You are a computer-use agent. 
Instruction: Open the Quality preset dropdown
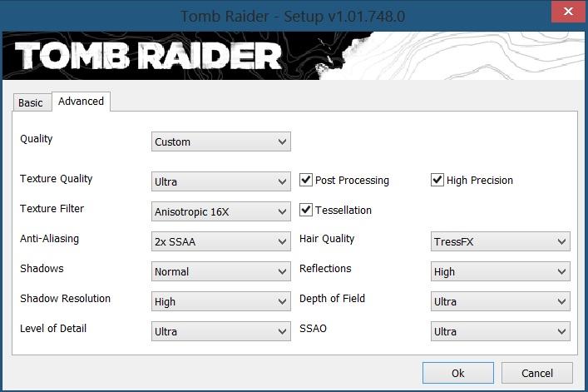click(221, 141)
